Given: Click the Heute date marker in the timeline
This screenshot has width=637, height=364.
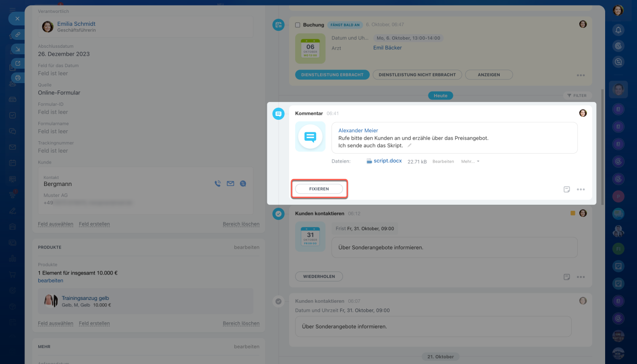Looking at the screenshot, I should point(440,95).
